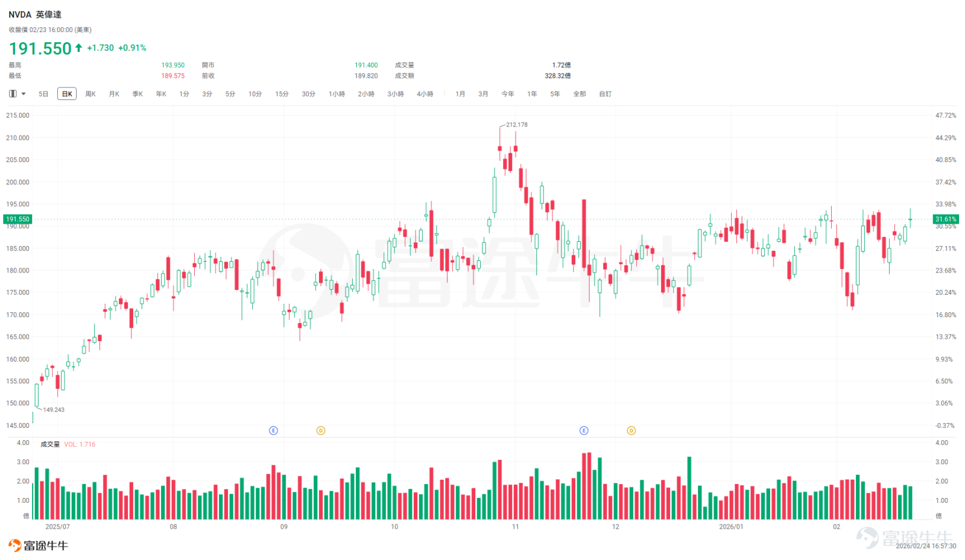Screen dimensions: 965x560
Task: Click the 成交量 value 1.72億
Action: point(562,65)
